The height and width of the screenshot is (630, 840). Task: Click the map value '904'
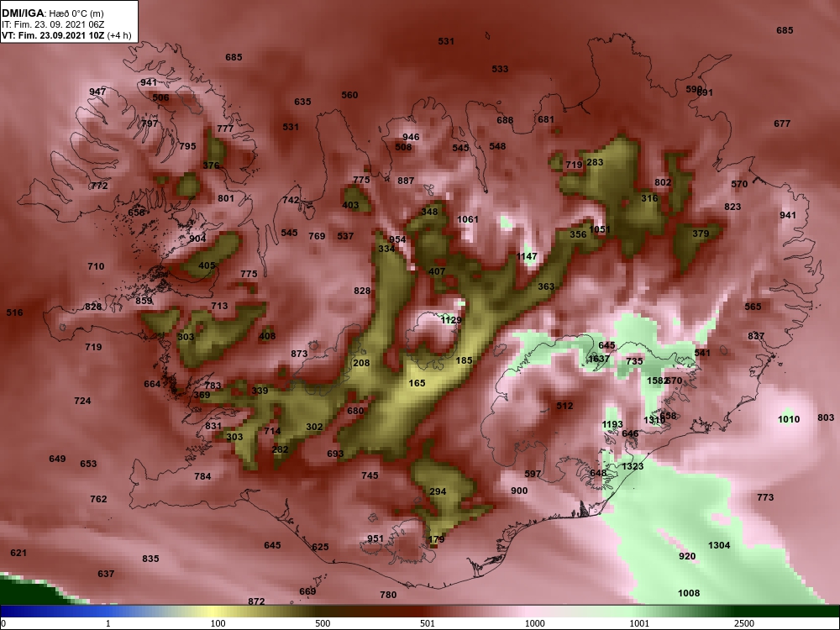[197, 239]
